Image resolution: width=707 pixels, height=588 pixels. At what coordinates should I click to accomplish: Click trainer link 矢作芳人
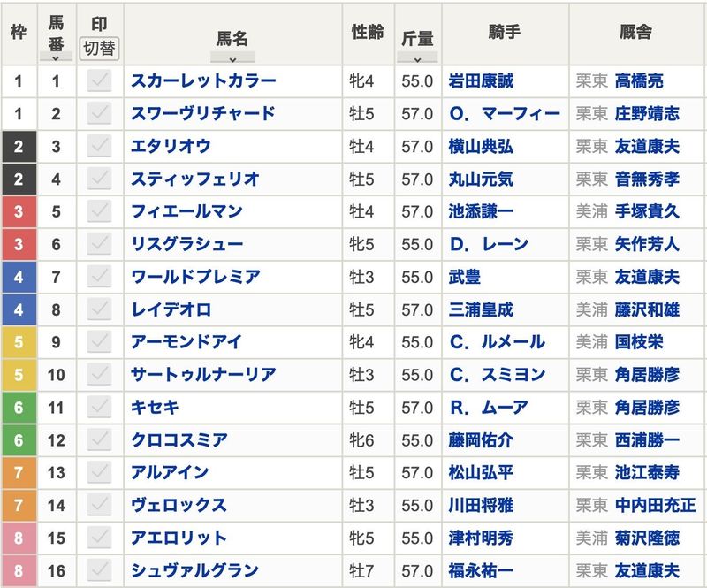pyautogui.click(x=647, y=244)
